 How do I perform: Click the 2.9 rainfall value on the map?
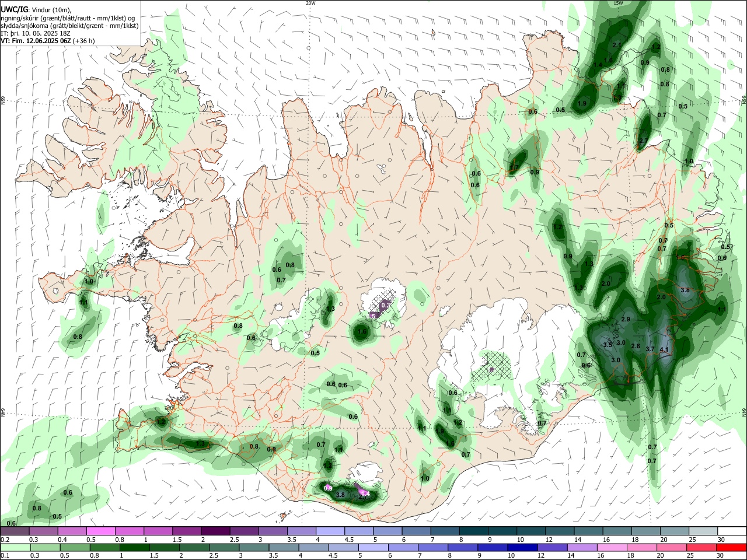626,319
